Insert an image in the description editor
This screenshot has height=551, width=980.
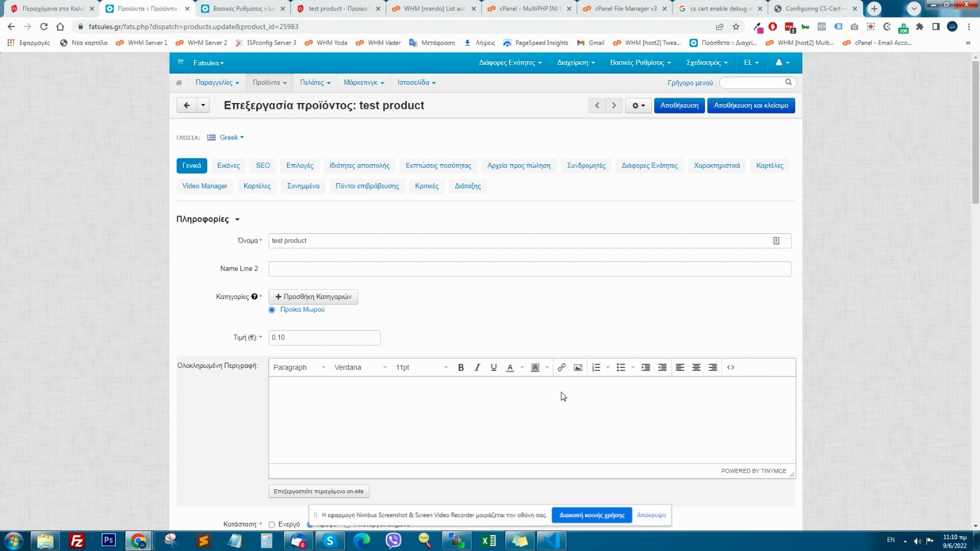[578, 367]
